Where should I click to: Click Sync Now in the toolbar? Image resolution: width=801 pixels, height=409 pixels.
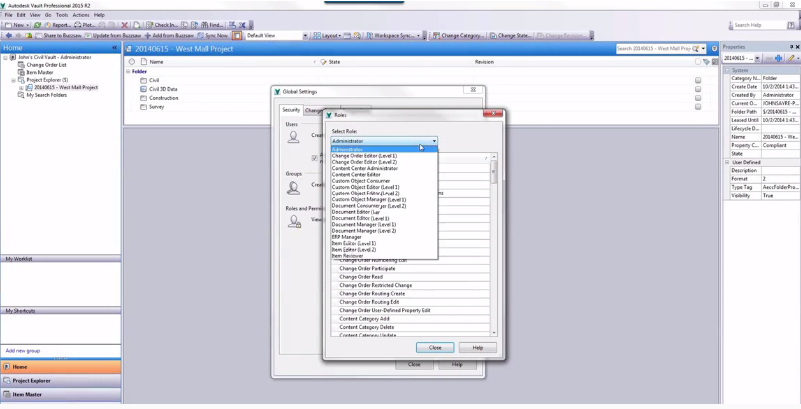pos(213,36)
